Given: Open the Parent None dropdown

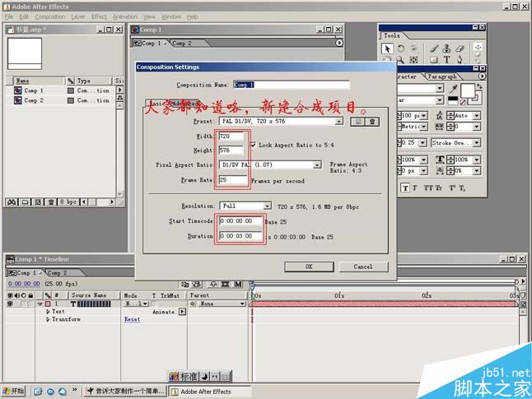Looking at the screenshot, I should pyautogui.click(x=221, y=304).
